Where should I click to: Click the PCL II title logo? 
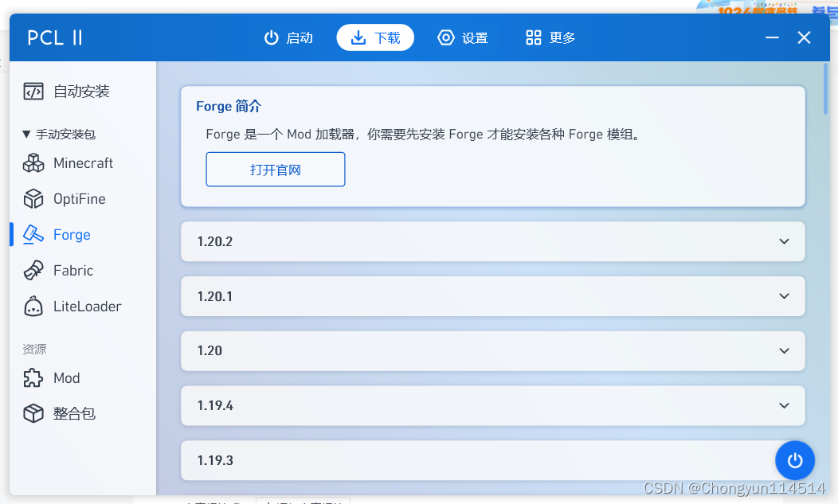(55, 38)
